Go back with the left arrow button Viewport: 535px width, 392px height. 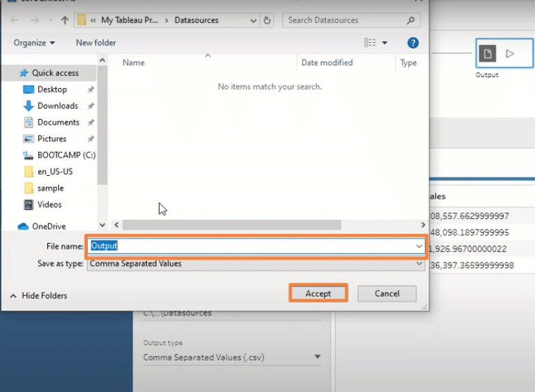15,21
